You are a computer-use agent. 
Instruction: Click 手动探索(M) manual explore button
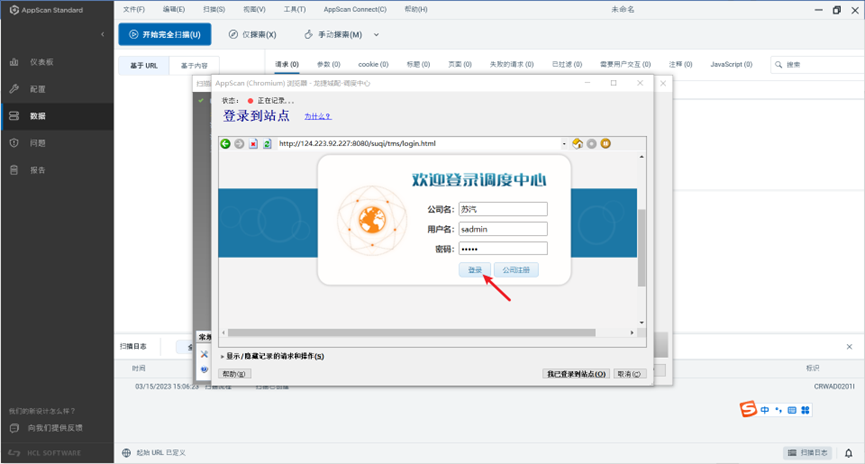pos(333,34)
